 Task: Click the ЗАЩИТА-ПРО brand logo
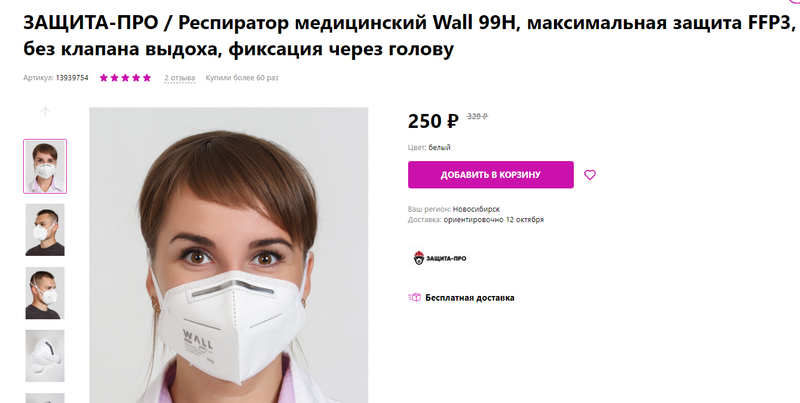point(440,258)
